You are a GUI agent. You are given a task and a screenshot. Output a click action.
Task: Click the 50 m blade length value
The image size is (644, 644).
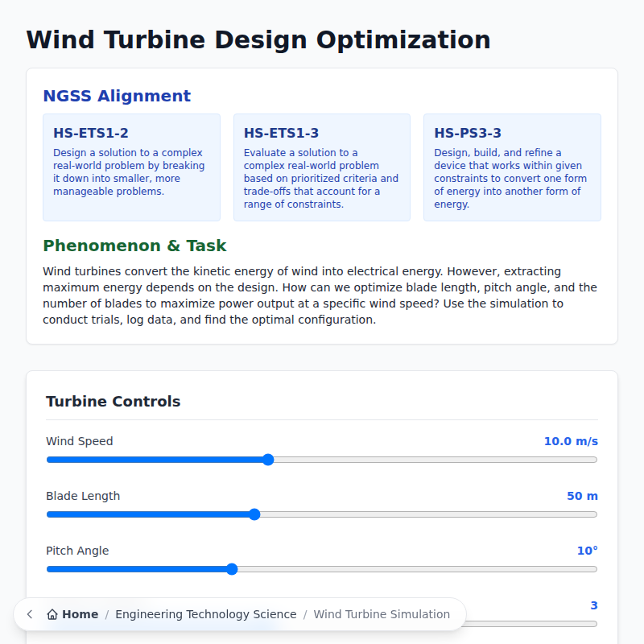[582, 496]
